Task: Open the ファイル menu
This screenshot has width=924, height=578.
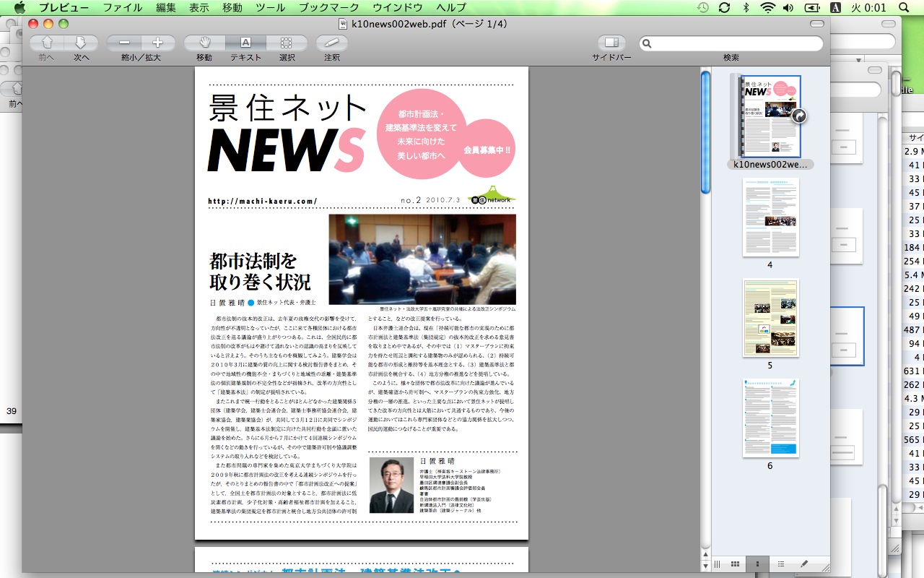Action: tap(122, 8)
